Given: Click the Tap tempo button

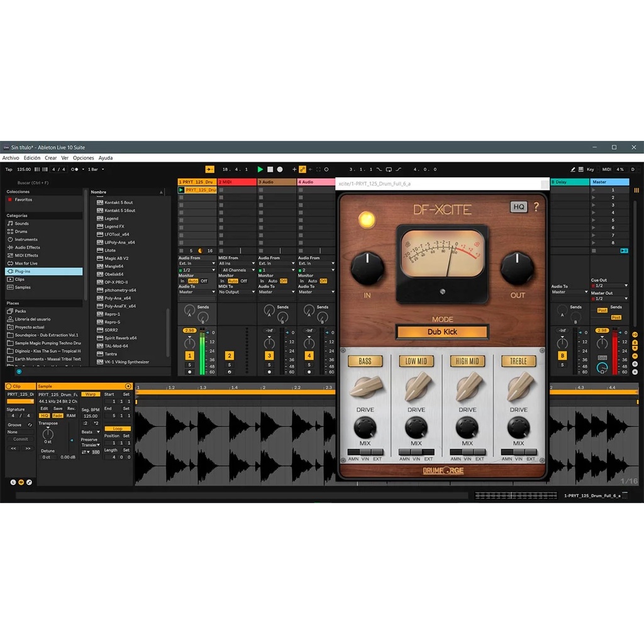Looking at the screenshot, I should point(9,169).
